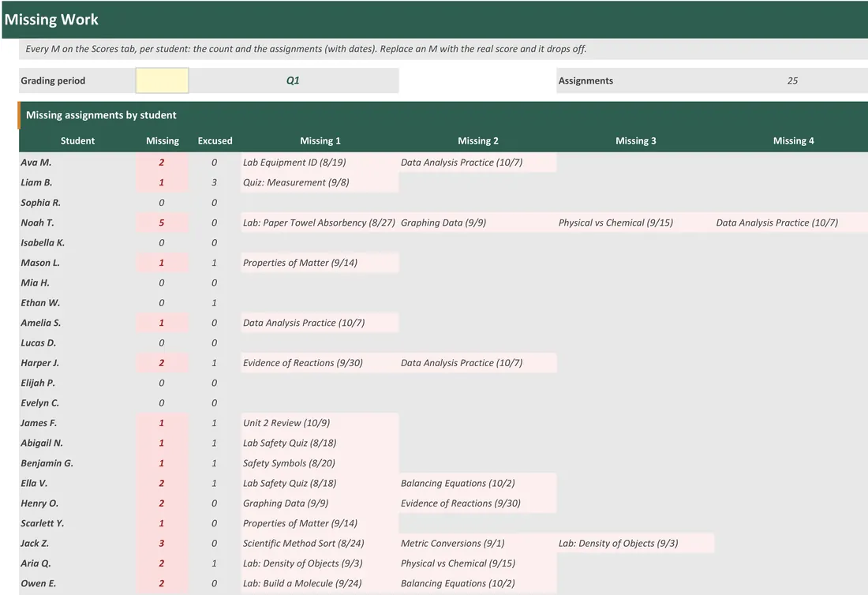The width and height of the screenshot is (868, 595).
Task: Select the Benjamin G. student cell
Action: click(x=77, y=462)
